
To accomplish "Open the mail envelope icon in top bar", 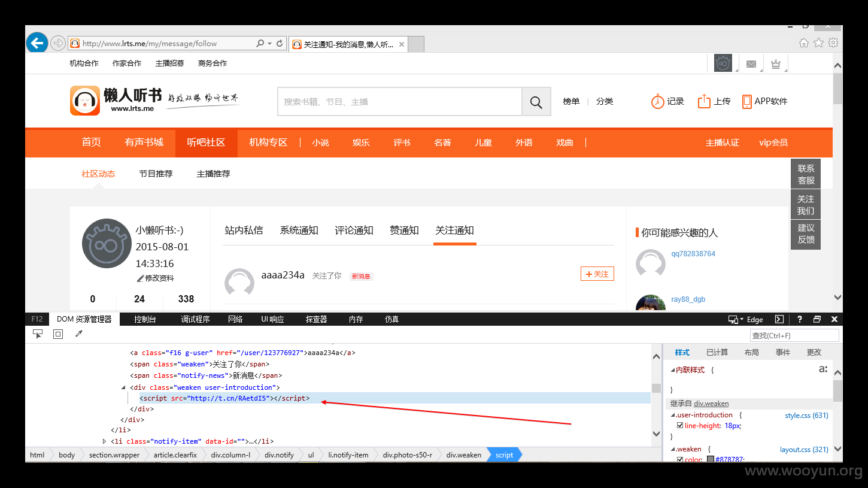I will point(751,63).
